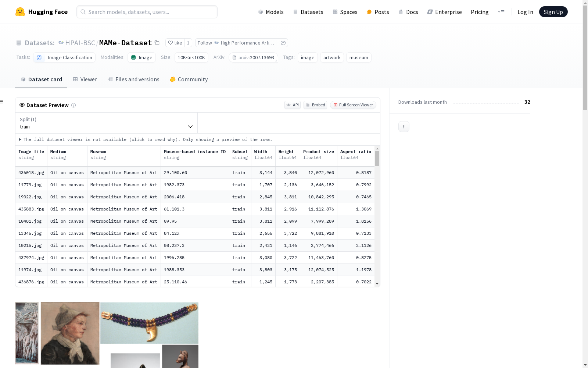
Task: Open the Full Screen Viewer
Action: 353,105
